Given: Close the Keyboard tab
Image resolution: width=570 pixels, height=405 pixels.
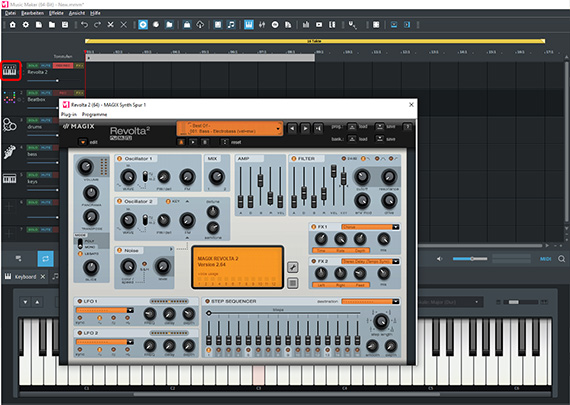Looking at the screenshot, I should (x=43, y=277).
